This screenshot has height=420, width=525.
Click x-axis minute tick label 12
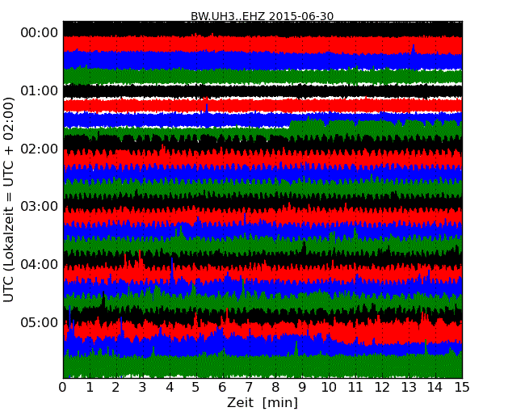click(382, 387)
